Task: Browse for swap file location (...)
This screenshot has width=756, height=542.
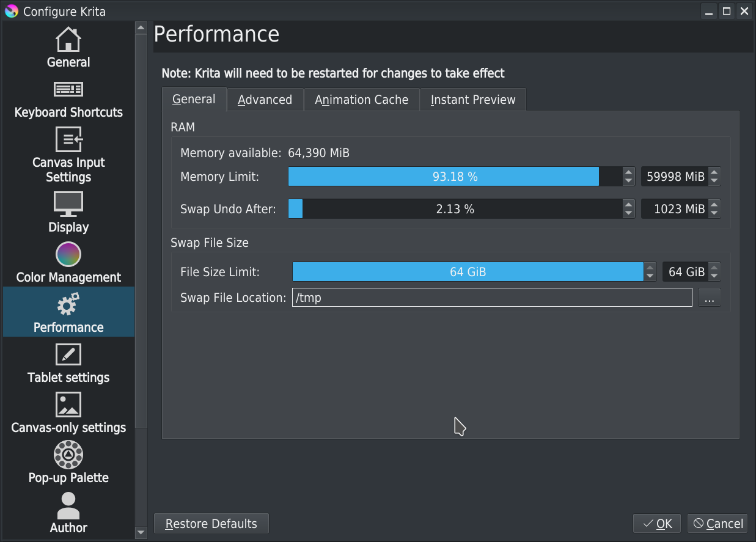Action: [708, 298]
